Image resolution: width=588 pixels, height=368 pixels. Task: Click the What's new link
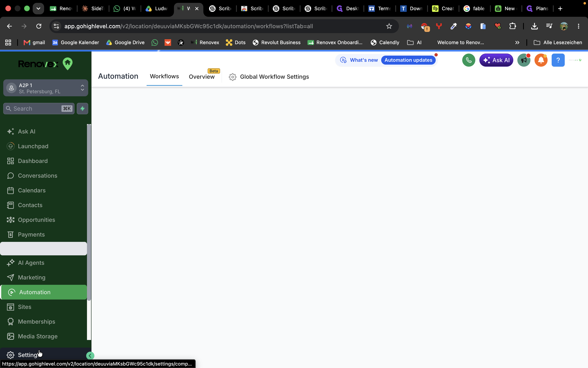pos(364,60)
